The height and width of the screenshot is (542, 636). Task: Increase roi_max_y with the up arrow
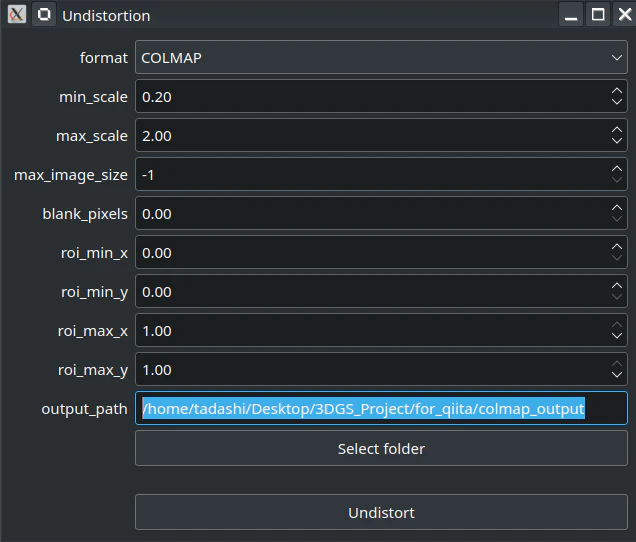pos(617,364)
